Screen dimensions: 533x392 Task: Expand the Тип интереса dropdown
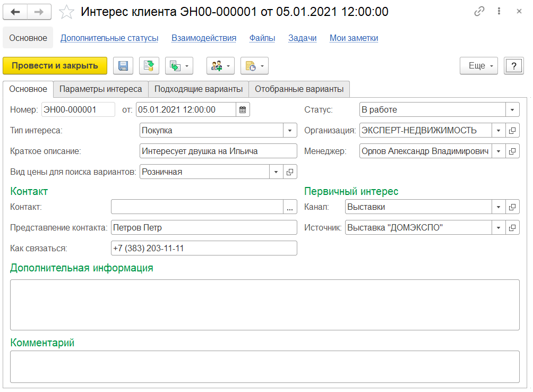pyautogui.click(x=290, y=131)
